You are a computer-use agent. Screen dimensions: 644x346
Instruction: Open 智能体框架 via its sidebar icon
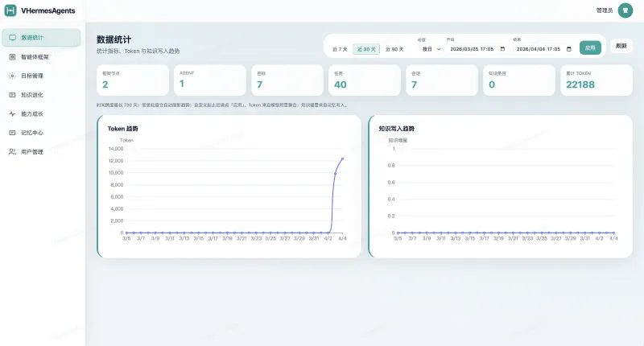[x=12, y=57]
